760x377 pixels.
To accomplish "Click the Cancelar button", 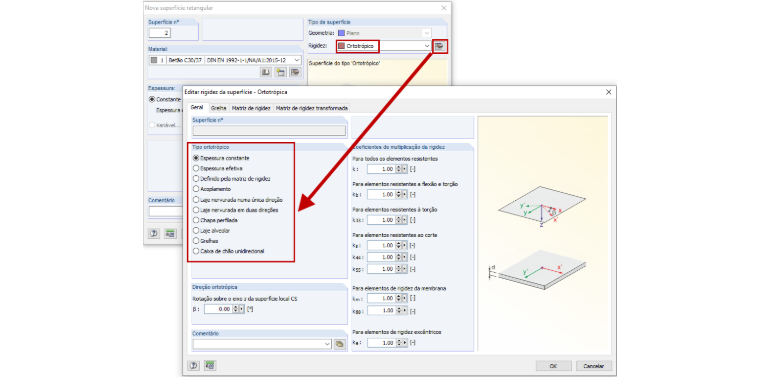I will 593,366.
